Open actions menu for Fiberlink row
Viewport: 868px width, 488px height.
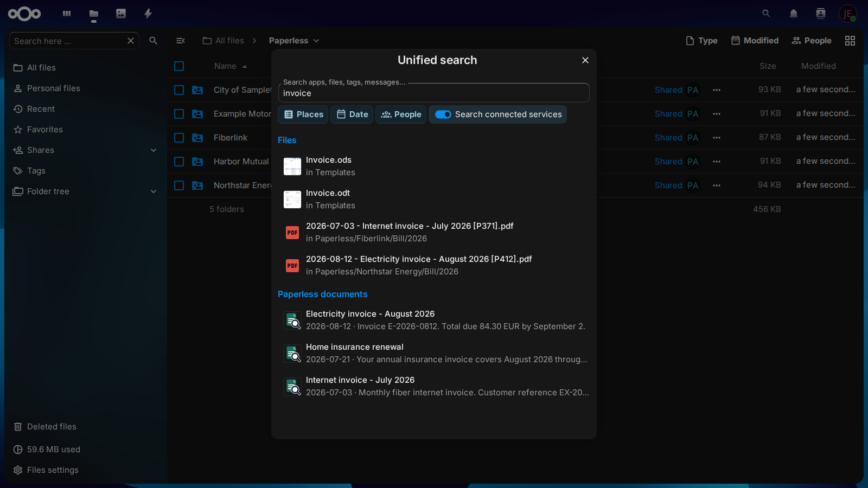point(717,138)
